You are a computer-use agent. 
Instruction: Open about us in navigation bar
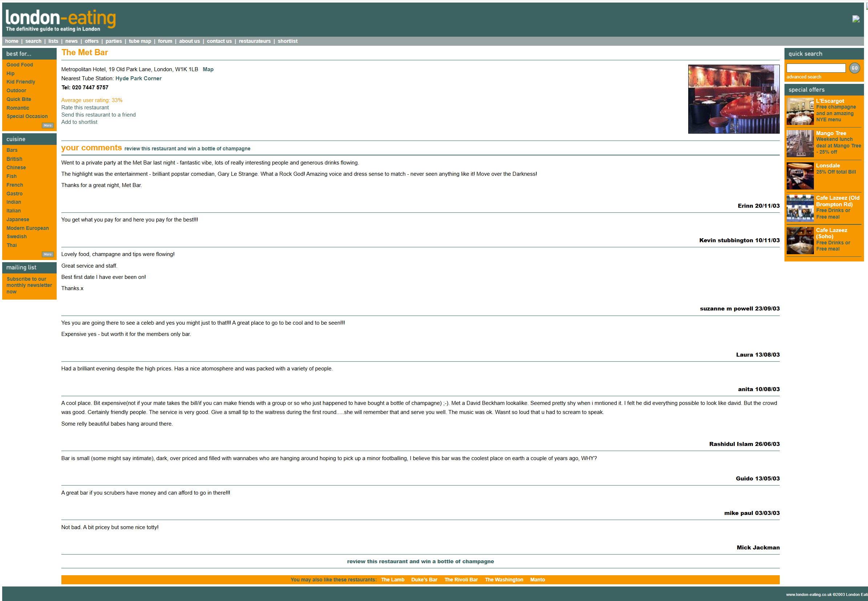(190, 41)
